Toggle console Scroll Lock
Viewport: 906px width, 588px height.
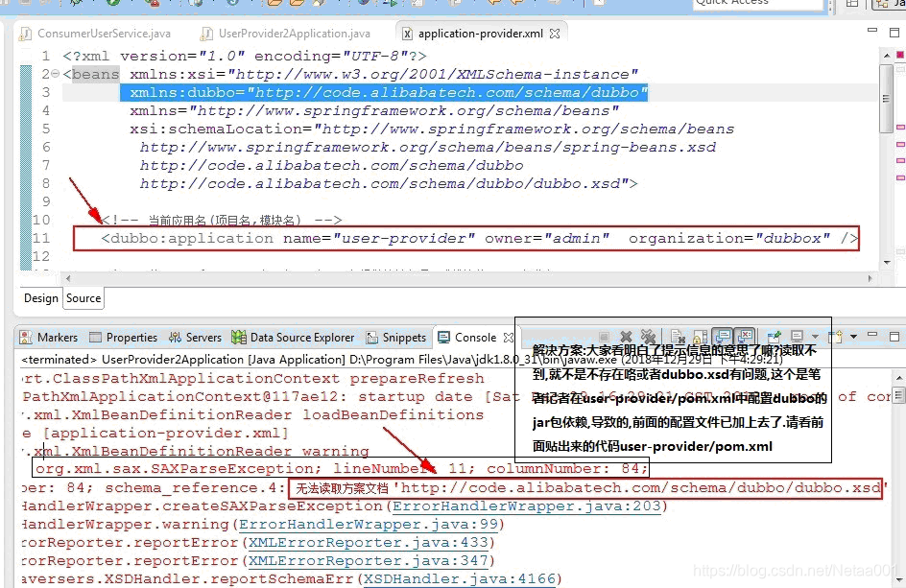click(x=701, y=337)
